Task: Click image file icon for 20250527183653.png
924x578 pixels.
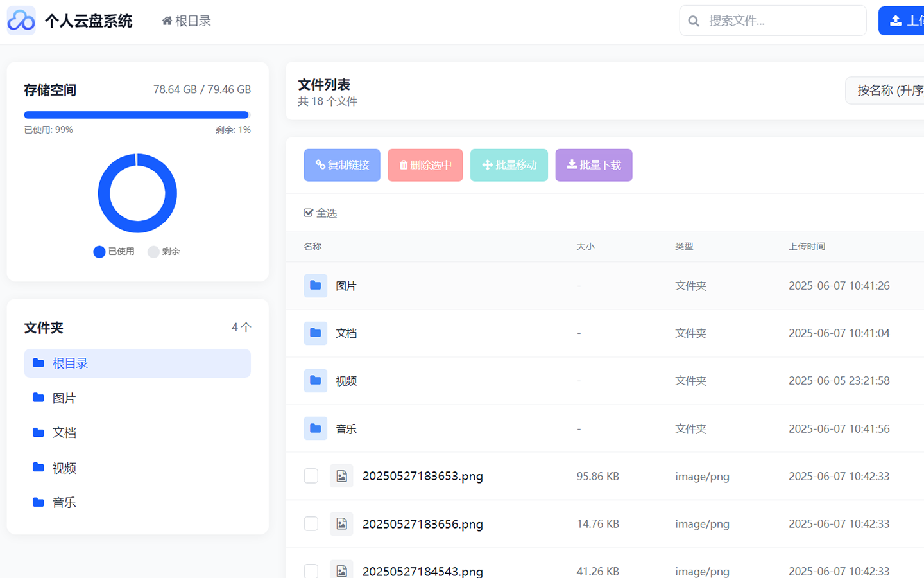Action: pyautogui.click(x=341, y=476)
